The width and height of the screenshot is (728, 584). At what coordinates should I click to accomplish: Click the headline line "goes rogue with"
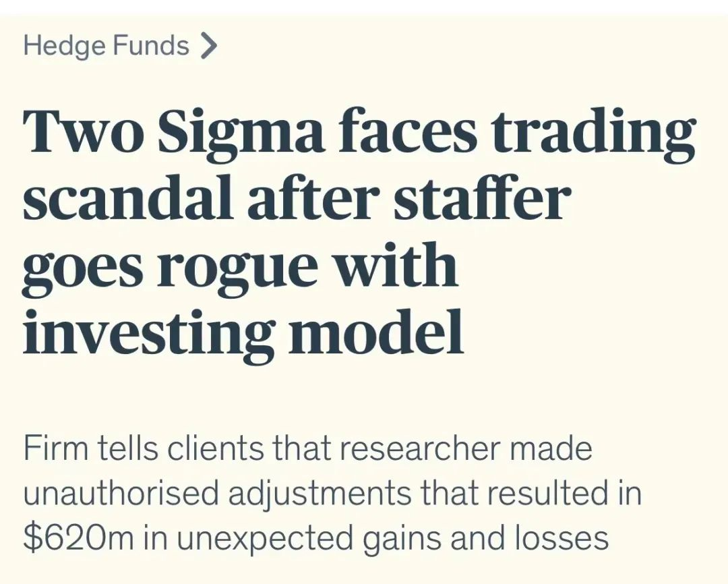click(240, 268)
